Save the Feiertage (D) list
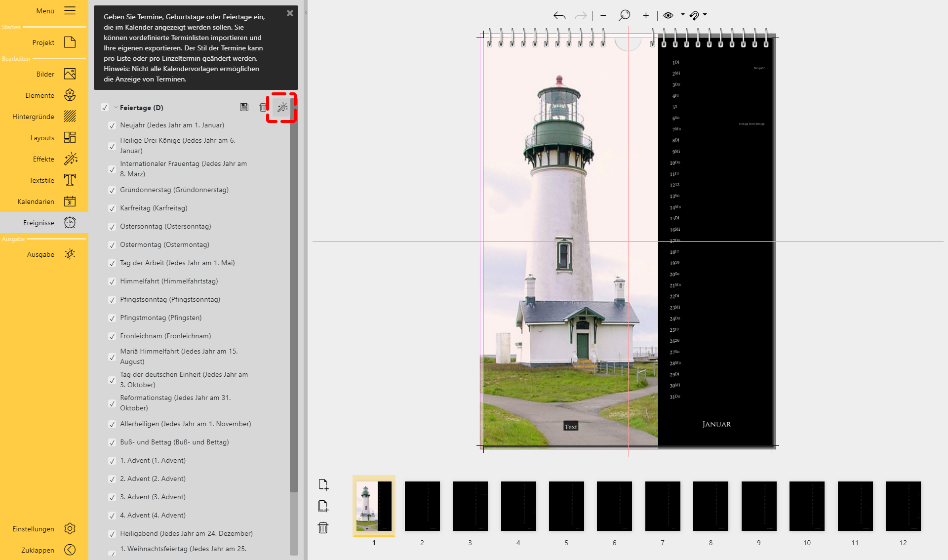The width and height of the screenshot is (948, 560). (244, 107)
